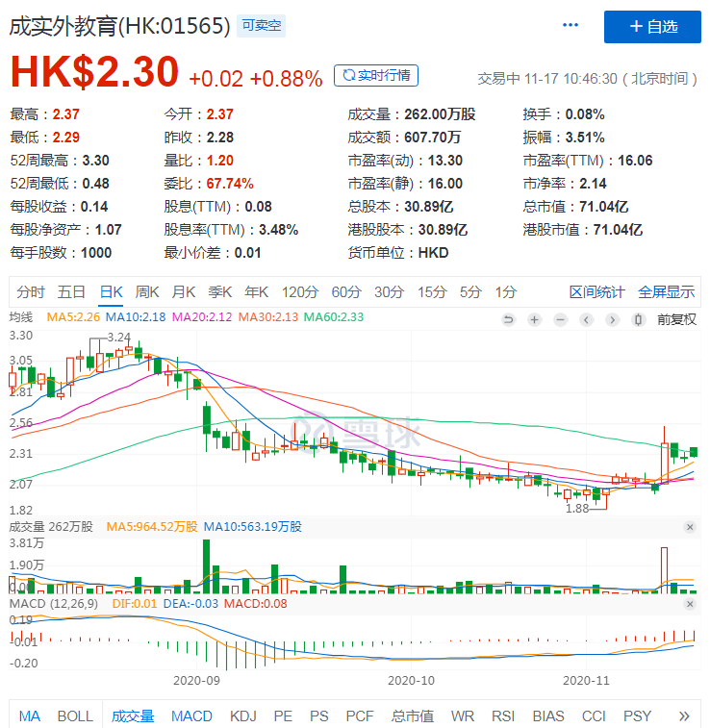Toggle the BIAS indicator
The width and height of the screenshot is (710, 728).
click(x=548, y=715)
